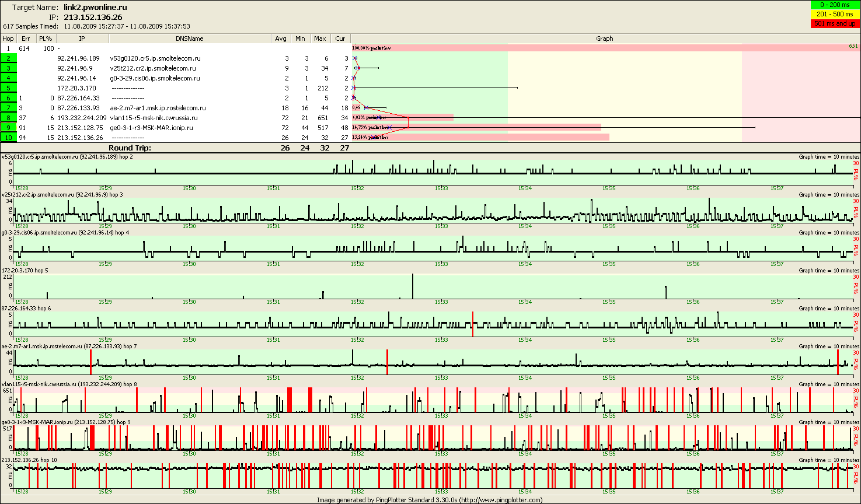Screen dimensions: 861x504
Task: Click the hop 2 time graph title
Action: 67,156
